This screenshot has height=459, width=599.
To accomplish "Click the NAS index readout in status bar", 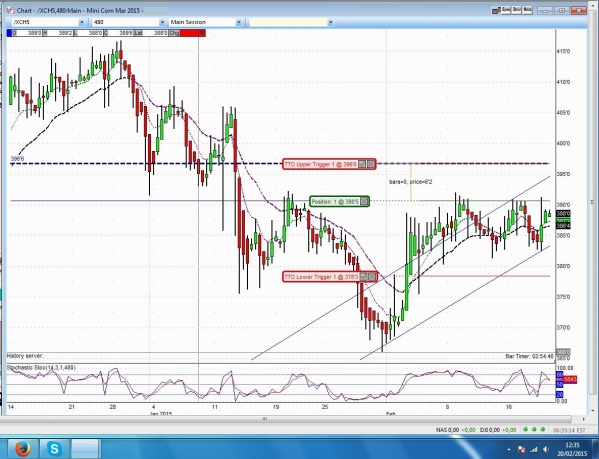I will (x=455, y=430).
